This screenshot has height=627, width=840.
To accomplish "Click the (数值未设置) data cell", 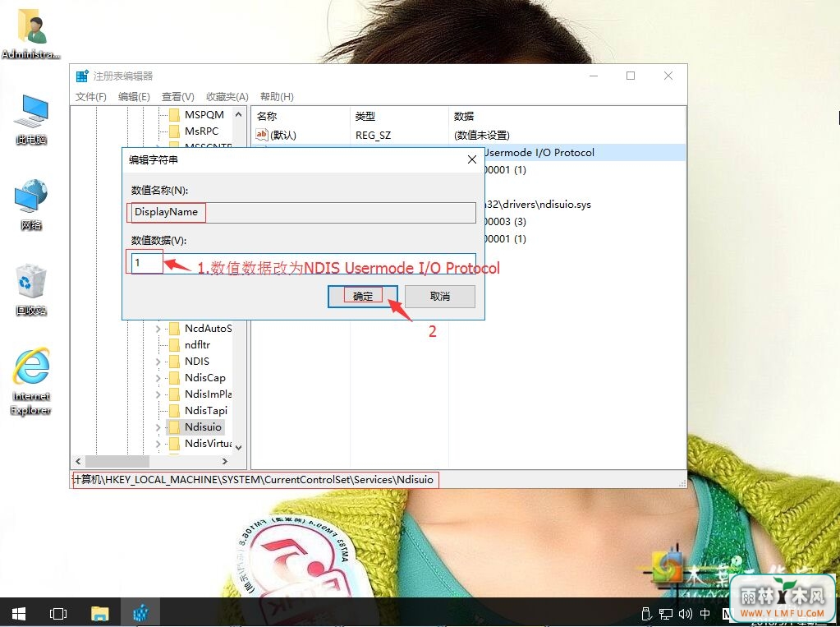I will 482,135.
